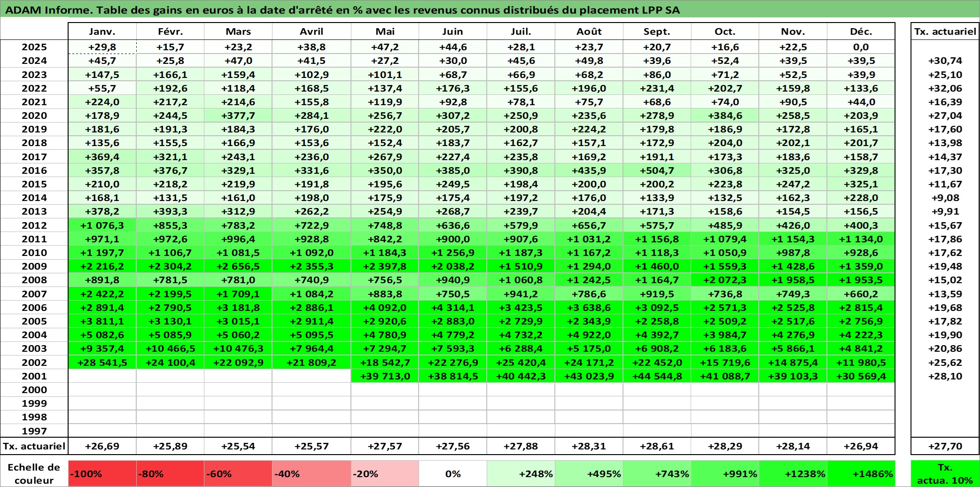
Task: Select the -20% pink scale cell
Action: click(x=385, y=473)
